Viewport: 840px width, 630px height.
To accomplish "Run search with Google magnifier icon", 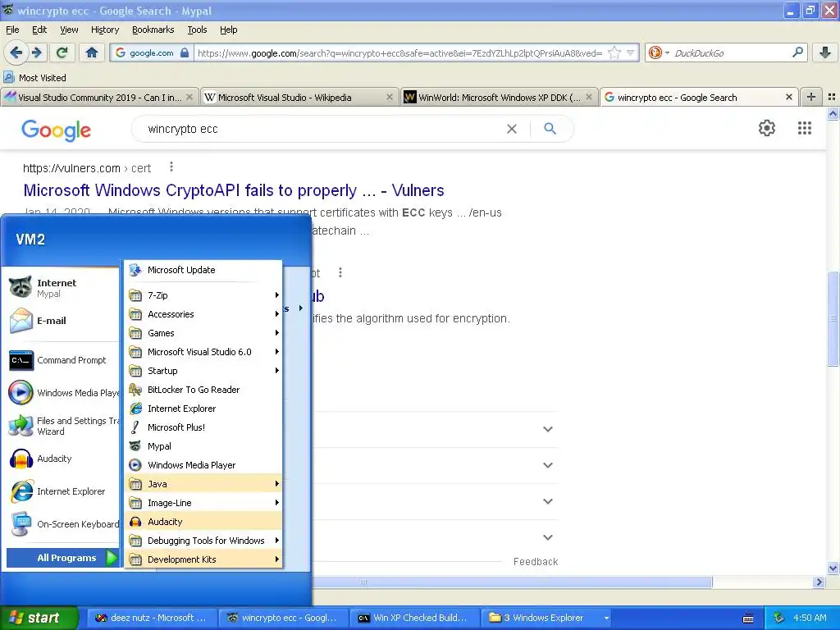I will (550, 129).
